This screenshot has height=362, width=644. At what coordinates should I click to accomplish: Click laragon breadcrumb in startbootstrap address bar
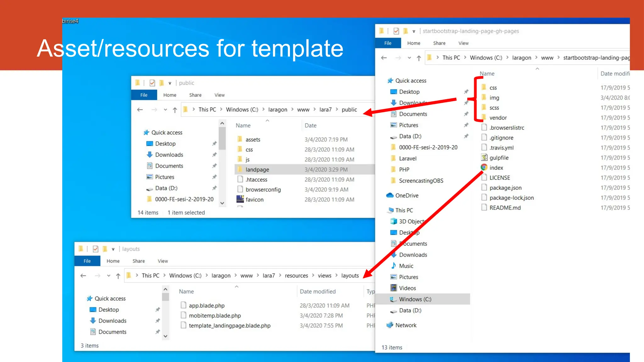522,58
